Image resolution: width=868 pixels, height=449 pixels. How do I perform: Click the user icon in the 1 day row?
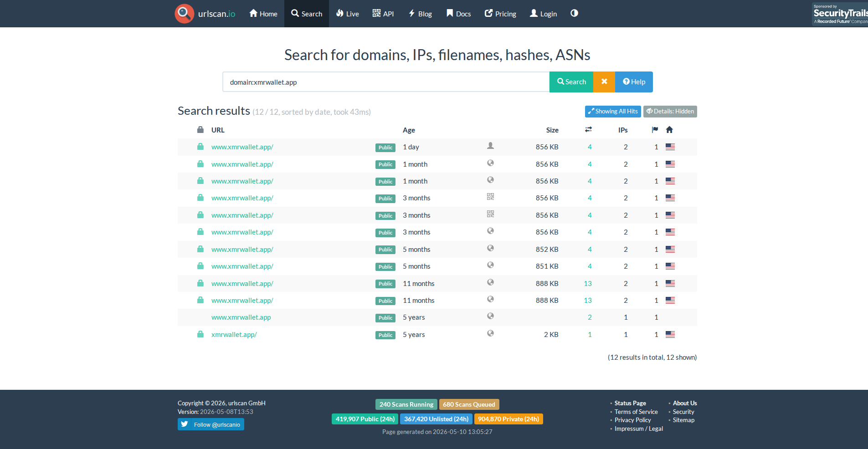click(x=490, y=146)
